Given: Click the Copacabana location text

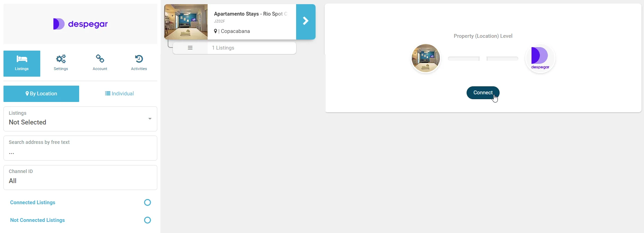Looking at the screenshot, I should pos(235,31).
